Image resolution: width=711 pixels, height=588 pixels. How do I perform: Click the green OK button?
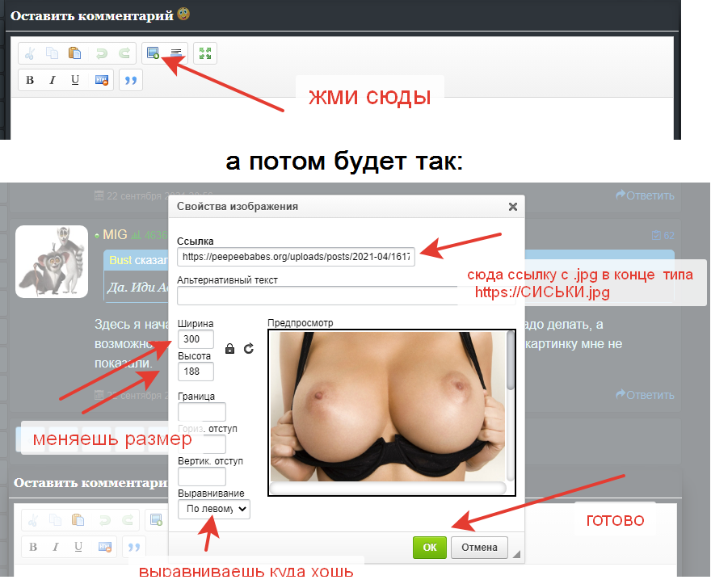tap(430, 547)
